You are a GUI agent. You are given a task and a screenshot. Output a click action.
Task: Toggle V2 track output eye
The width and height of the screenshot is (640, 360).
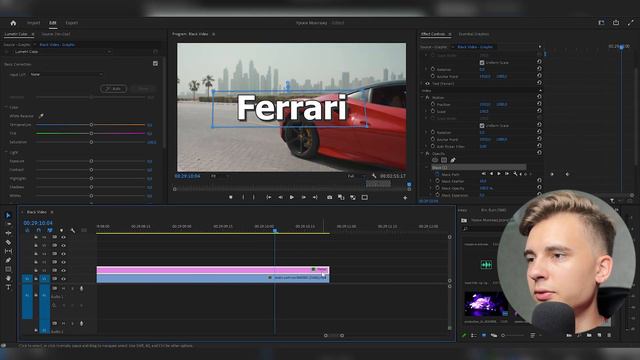click(x=63, y=270)
